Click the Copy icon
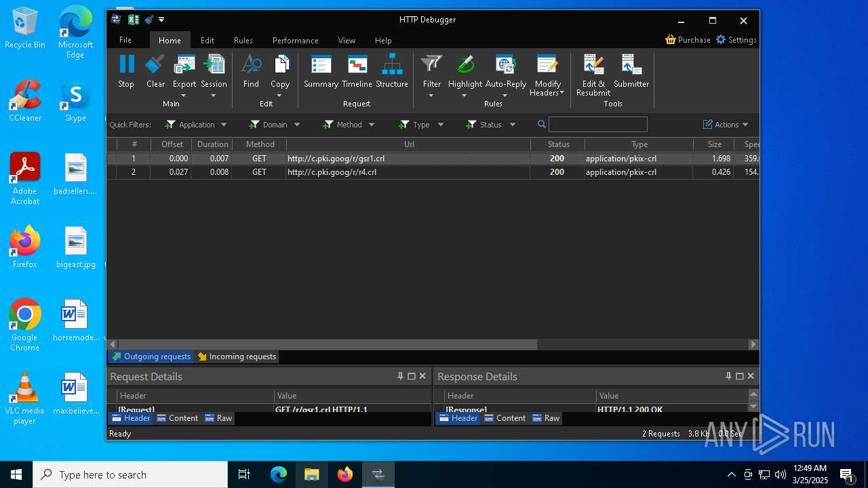Image resolution: width=868 pixels, height=488 pixels. [x=280, y=64]
